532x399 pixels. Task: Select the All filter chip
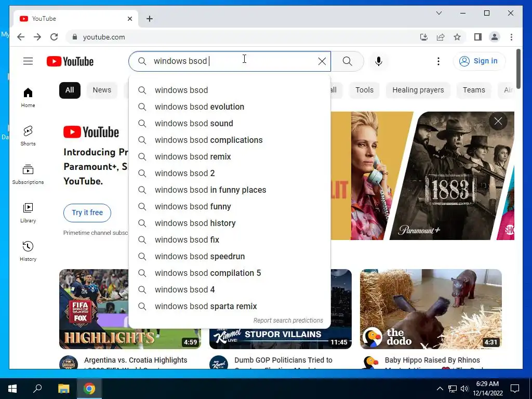pyautogui.click(x=70, y=90)
